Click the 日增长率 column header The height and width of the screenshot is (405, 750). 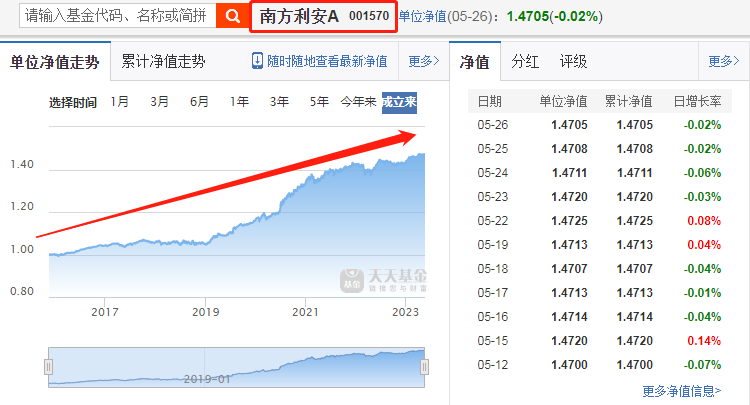[x=697, y=101]
